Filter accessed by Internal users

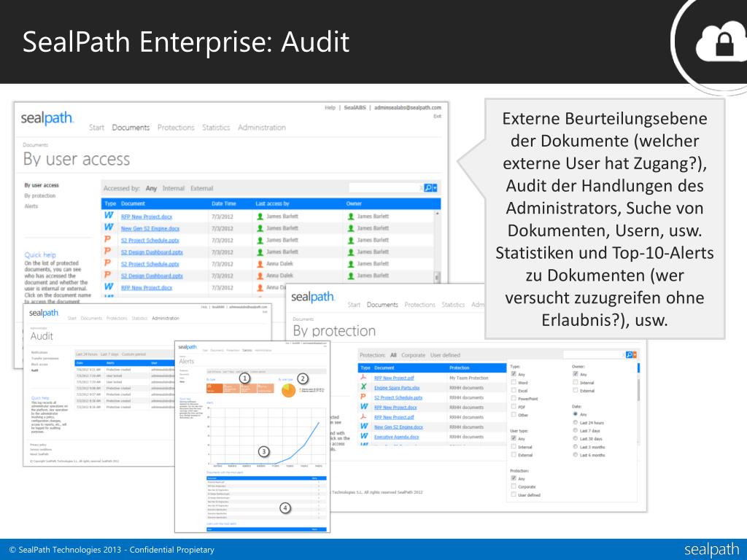[174, 188]
